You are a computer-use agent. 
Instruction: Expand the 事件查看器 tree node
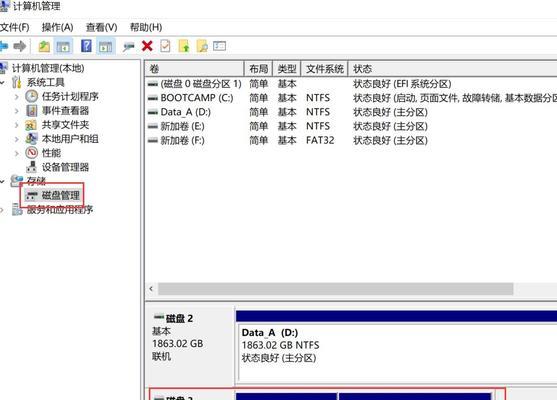(16, 111)
